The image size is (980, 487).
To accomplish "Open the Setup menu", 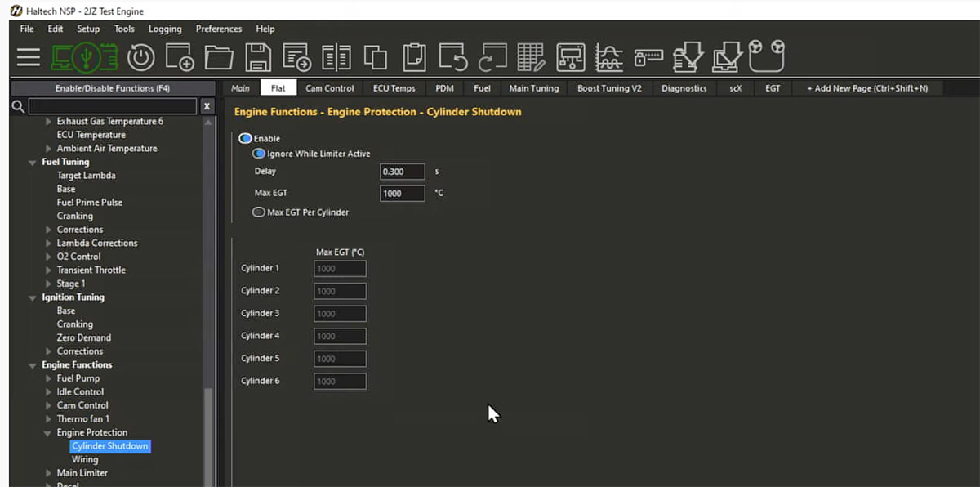I will click(88, 29).
